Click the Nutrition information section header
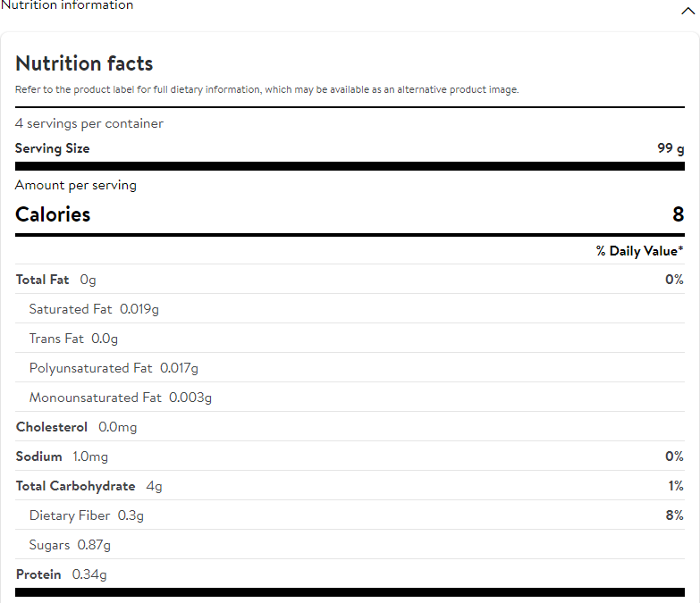Screen dimensions: 700x603 point(68,5)
